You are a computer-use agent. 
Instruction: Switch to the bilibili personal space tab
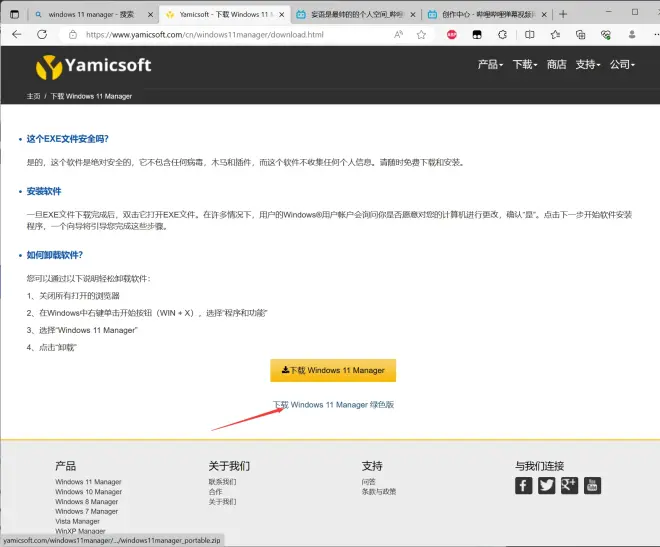tap(356, 15)
